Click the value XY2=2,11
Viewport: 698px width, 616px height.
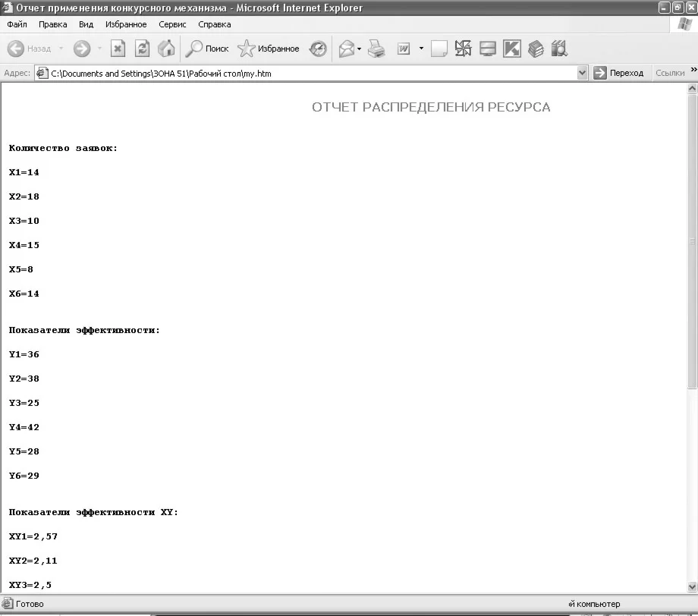click(x=33, y=561)
